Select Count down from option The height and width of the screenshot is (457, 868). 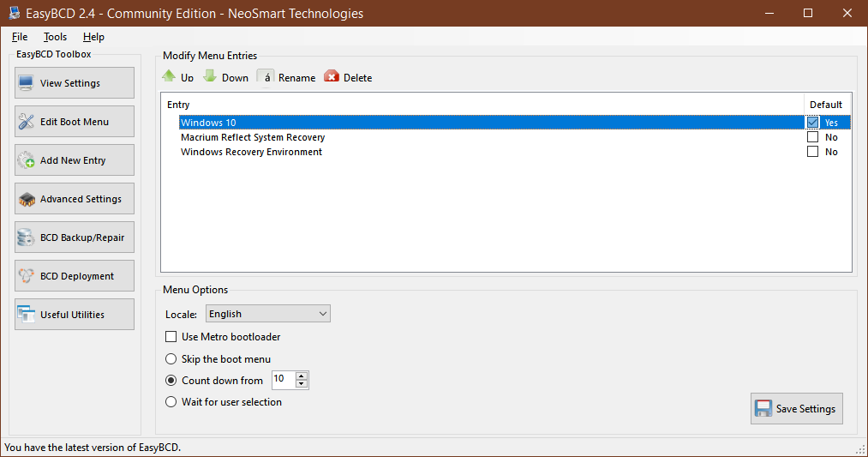click(x=171, y=381)
